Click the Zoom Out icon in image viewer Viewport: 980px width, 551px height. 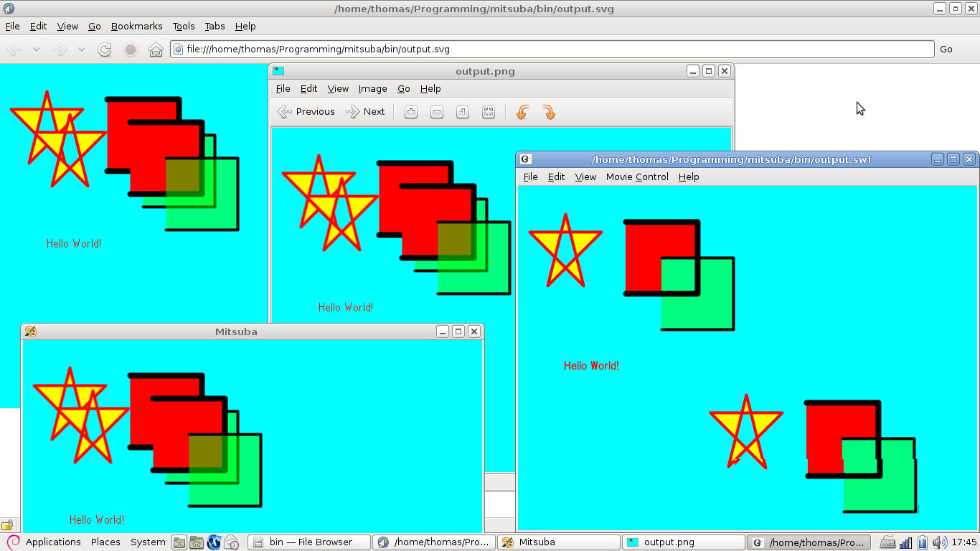pos(437,112)
